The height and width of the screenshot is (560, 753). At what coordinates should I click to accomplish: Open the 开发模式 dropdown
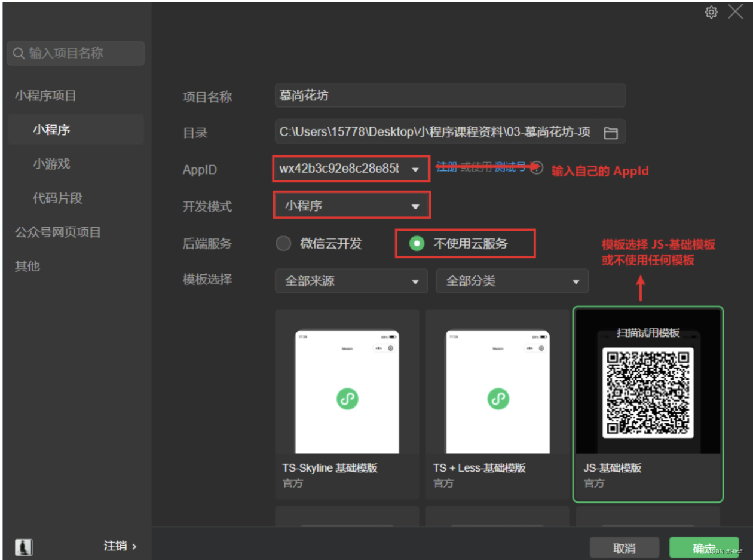[351, 206]
